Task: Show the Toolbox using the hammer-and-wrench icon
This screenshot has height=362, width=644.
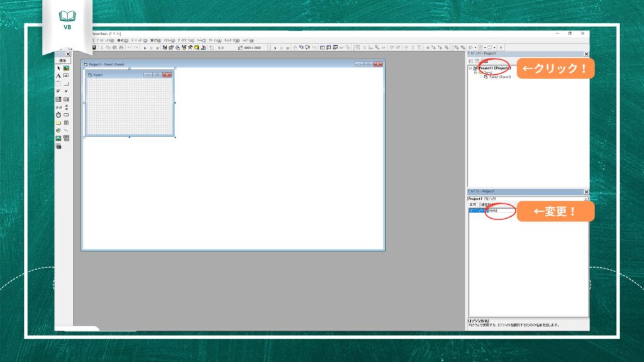Action: coord(190,48)
